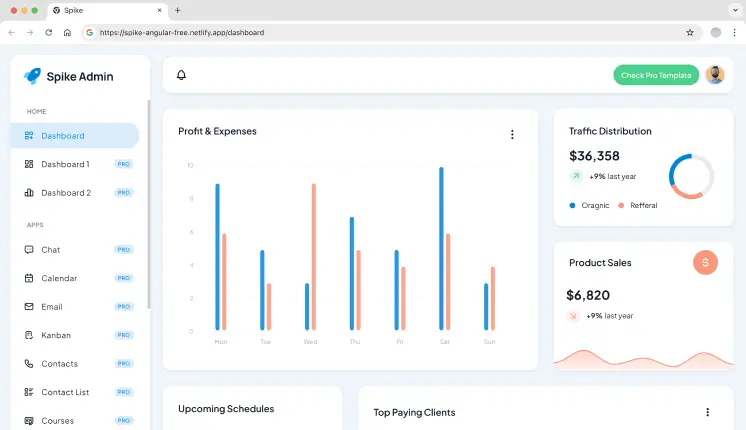Click the orange dollar icon in Product Sales
This screenshot has width=746, height=430.
pyautogui.click(x=705, y=263)
